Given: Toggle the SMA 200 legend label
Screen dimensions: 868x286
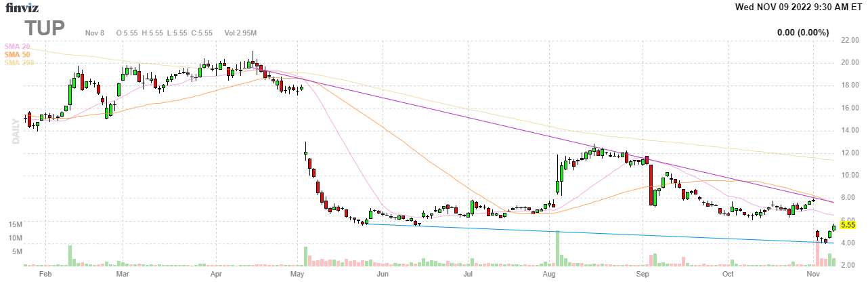Looking at the screenshot, I should 19,63.
